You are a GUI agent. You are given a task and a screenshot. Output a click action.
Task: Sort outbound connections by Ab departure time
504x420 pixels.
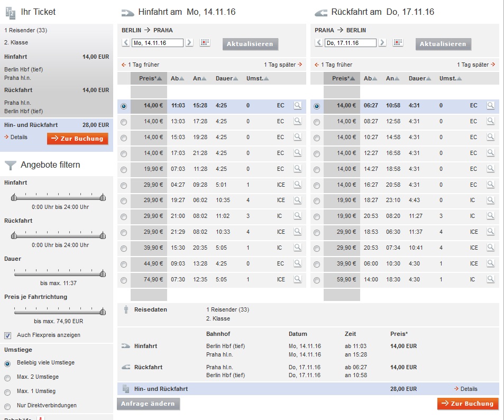pyautogui.click(x=177, y=78)
